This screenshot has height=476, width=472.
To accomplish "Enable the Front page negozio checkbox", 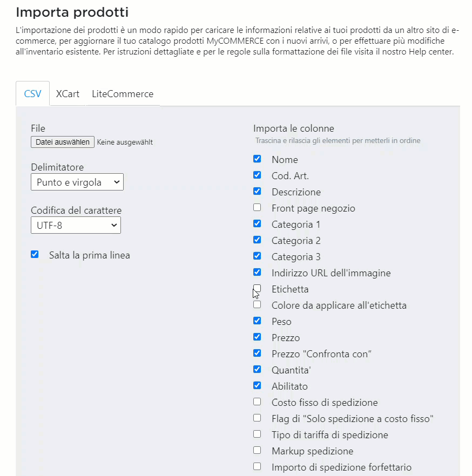I will 257,207.
